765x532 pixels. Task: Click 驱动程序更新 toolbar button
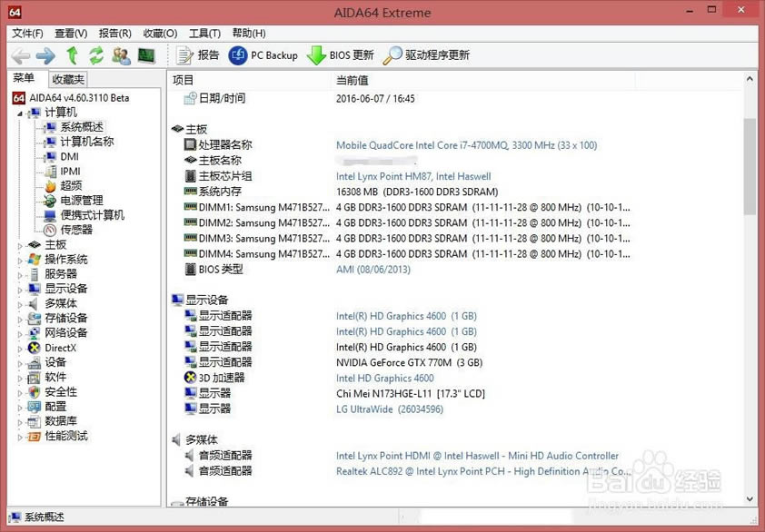tap(426, 55)
